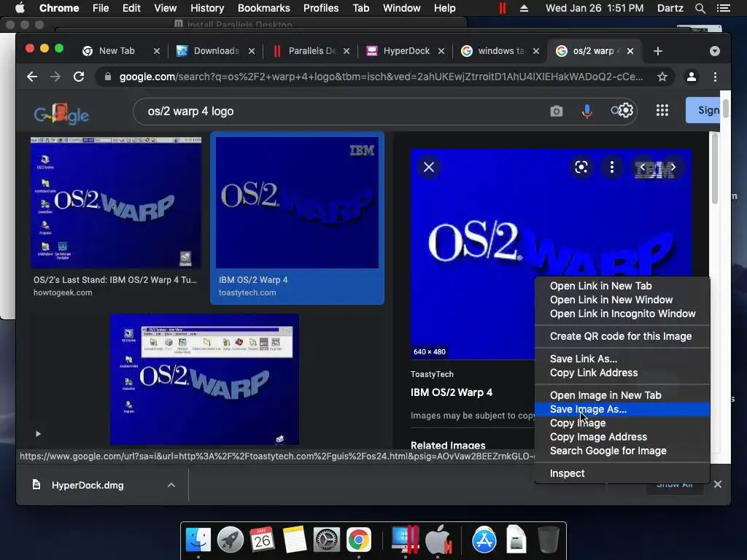Switch to the windows search tab
The image size is (747, 560).
pyautogui.click(x=500, y=51)
